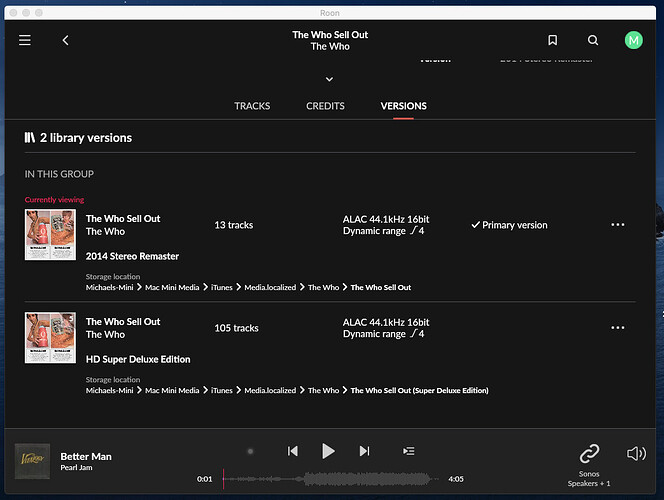The image size is (664, 500).
Task: Open The Who Sell Out 105 tracks title
Action: point(123,321)
